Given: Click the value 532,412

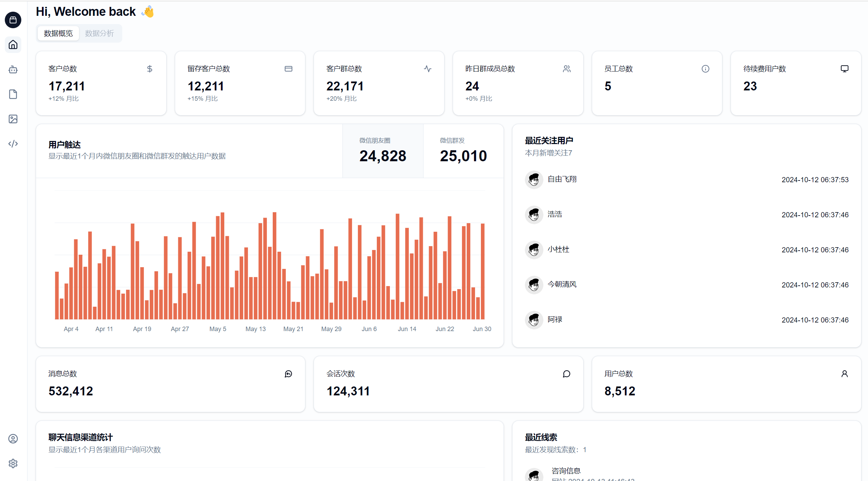Looking at the screenshot, I should pyautogui.click(x=71, y=391).
